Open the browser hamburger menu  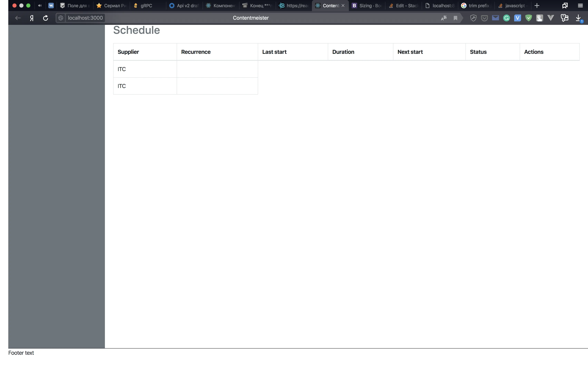click(x=580, y=6)
